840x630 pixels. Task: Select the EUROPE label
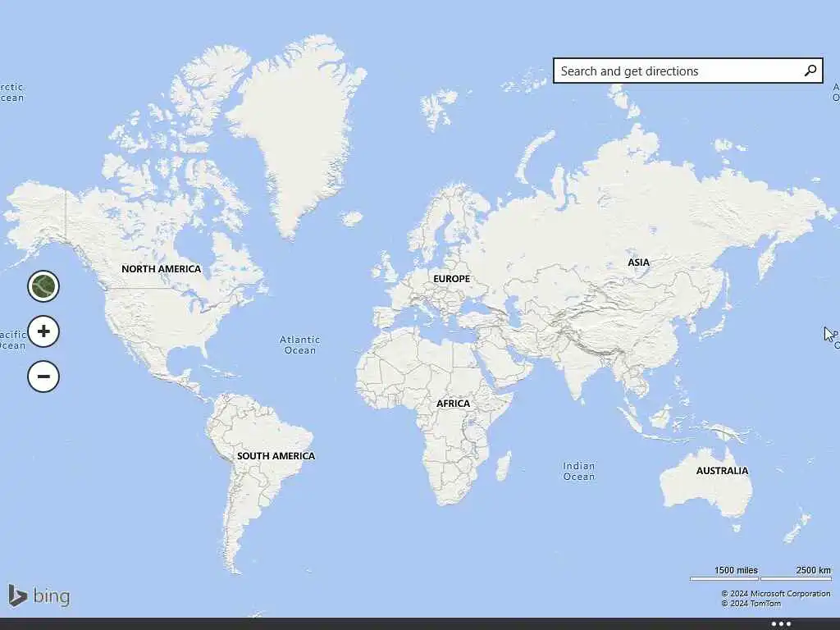(x=452, y=279)
